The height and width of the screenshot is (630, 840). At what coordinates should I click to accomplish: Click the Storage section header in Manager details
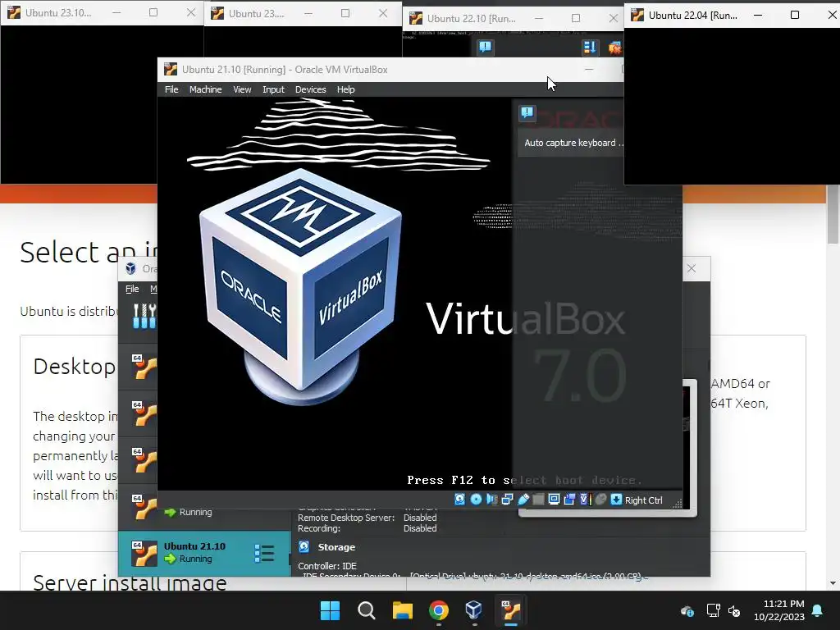(336, 547)
